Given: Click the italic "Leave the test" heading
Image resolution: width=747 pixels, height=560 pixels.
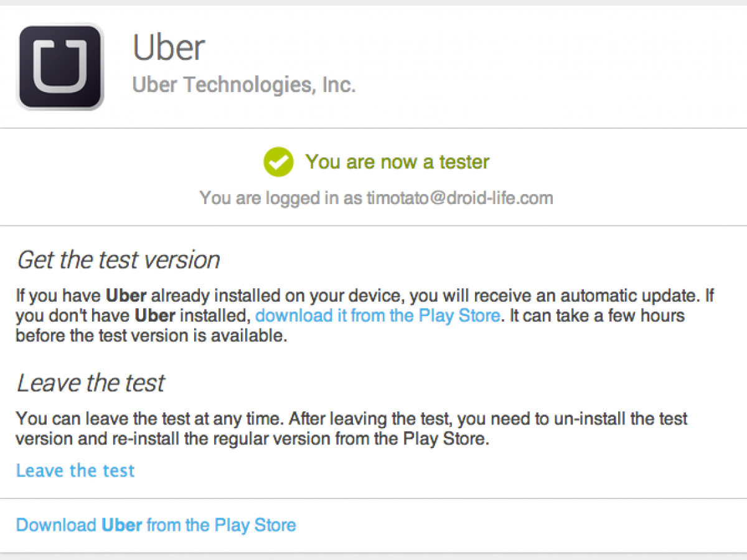Looking at the screenshot, I should [x=91, y=383].
